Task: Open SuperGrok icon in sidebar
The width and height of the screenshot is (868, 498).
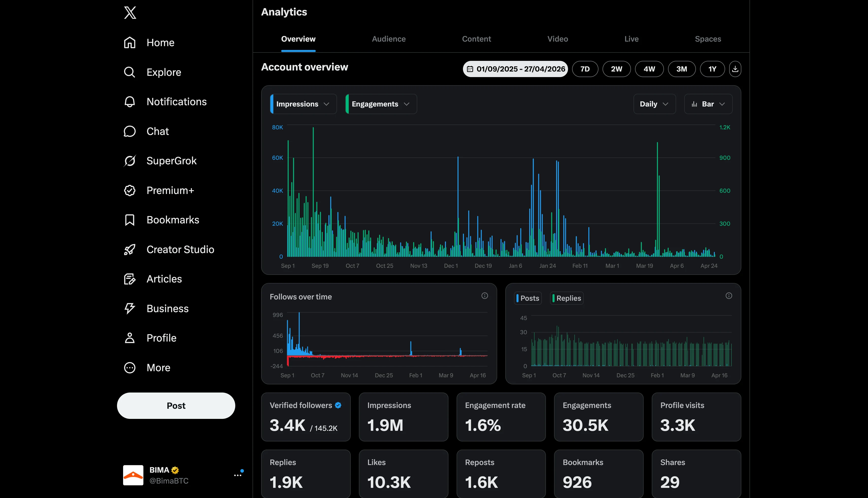Action: point(130,161)
